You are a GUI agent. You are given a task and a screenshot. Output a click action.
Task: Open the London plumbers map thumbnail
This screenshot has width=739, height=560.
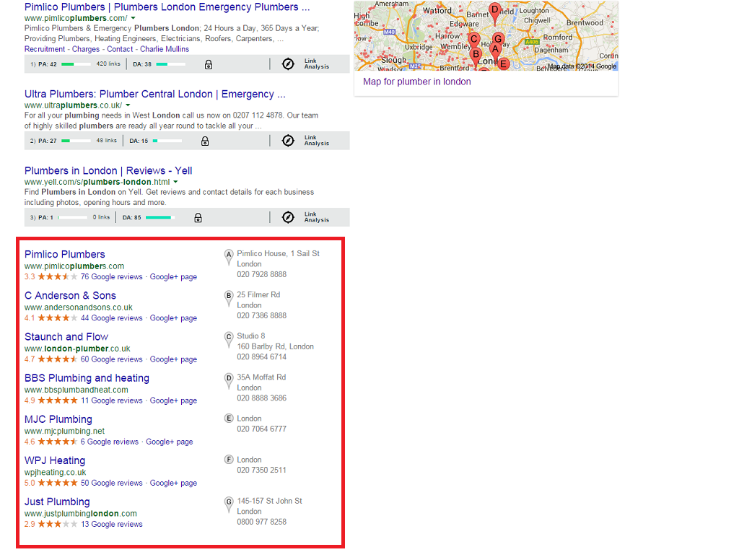click(x=486, y=36)
